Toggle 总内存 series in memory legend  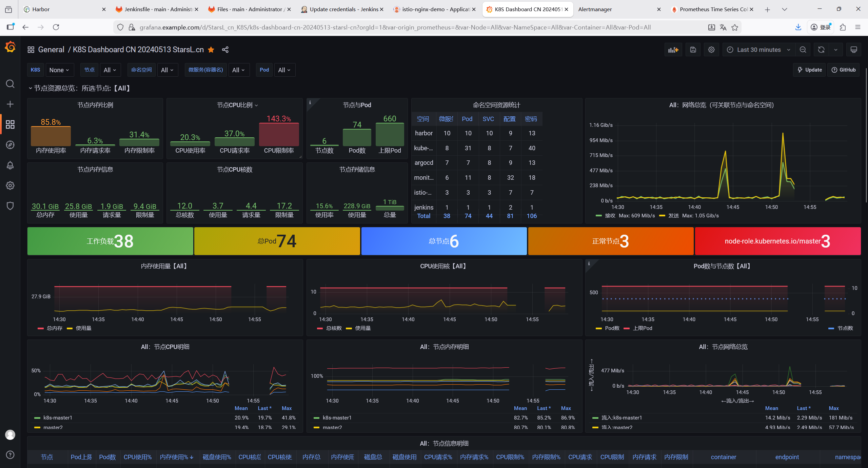click(54, 328)
